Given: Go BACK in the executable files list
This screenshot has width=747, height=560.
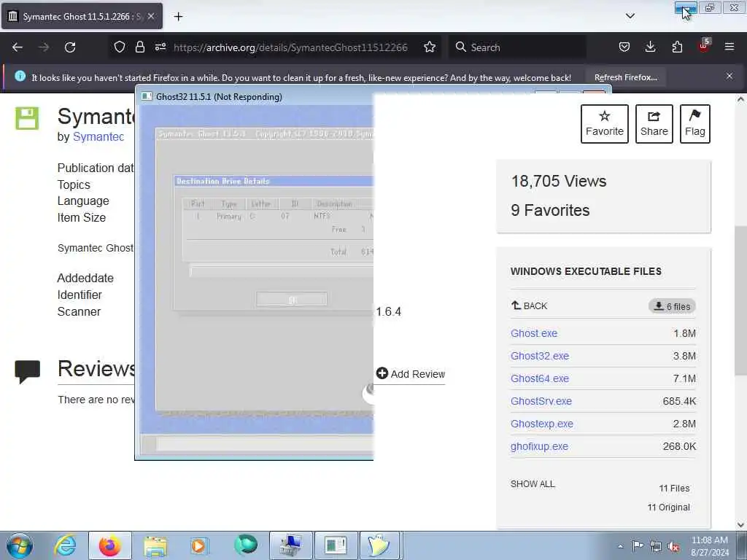Looking at the screenshot, I should 530,306.
